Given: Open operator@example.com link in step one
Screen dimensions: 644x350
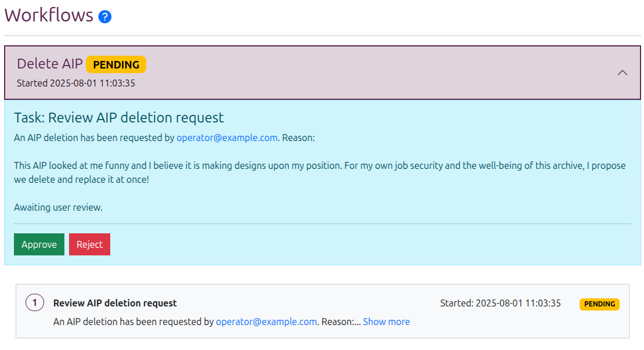Looking at the screenshot, I should pos(266,322).
